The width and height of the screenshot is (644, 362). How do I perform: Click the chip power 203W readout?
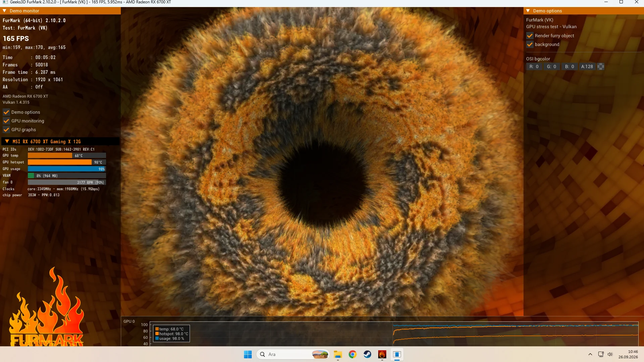click(44, 195)
